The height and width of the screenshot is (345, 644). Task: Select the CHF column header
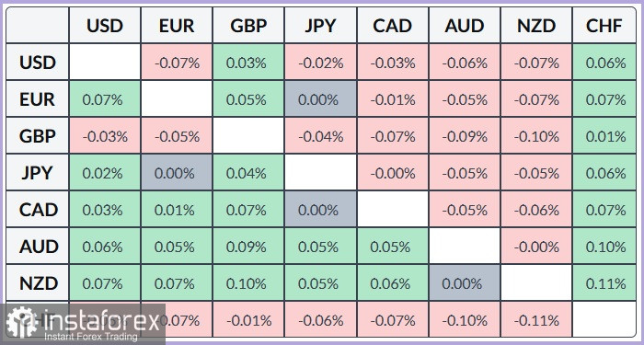(604, 26)
